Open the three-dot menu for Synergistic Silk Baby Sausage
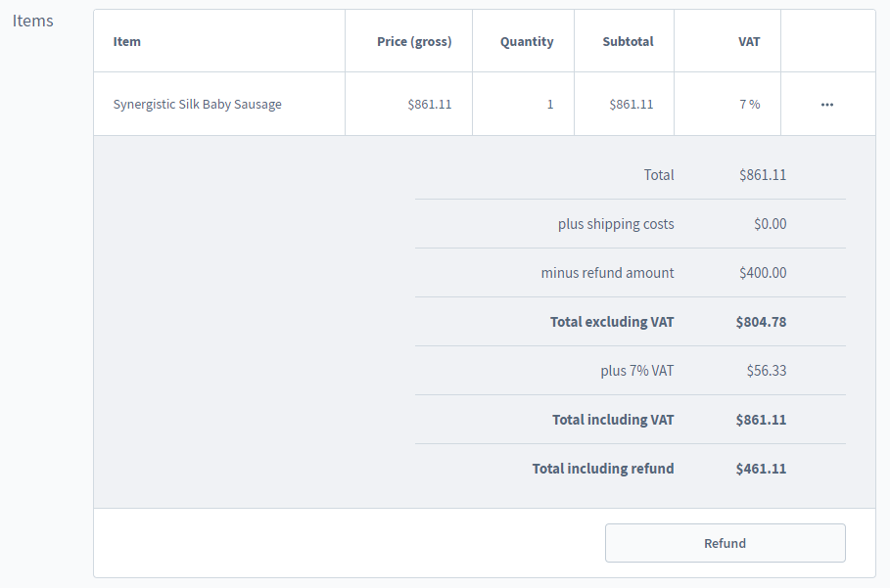 click(827, 105)
